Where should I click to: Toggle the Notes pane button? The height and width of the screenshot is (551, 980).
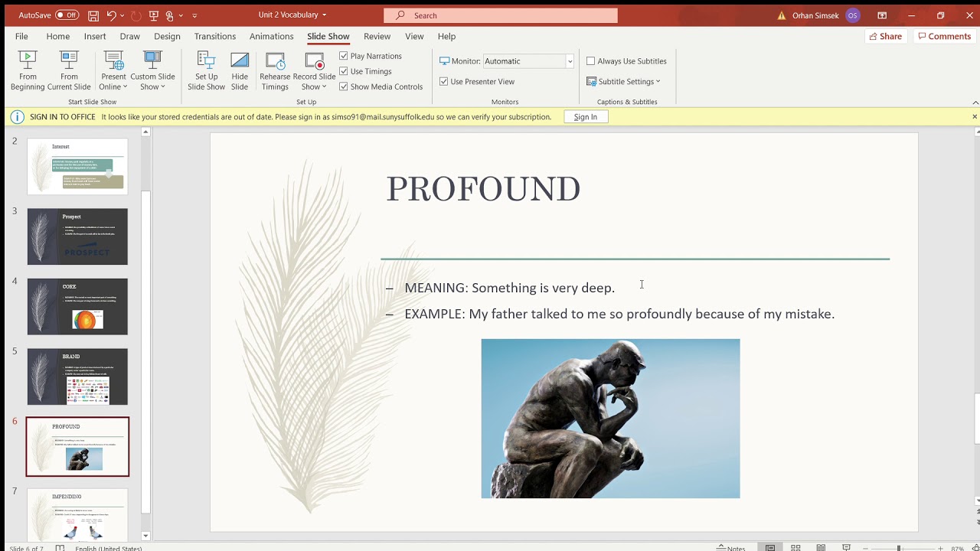(x=732, y=548)
